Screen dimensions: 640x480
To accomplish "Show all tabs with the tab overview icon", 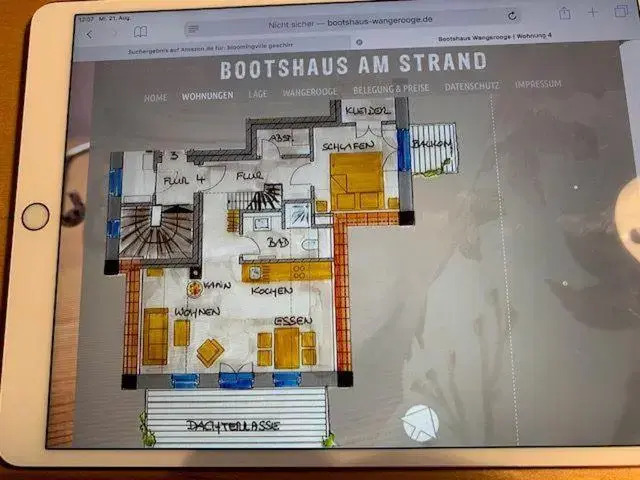I will point(619,11).
